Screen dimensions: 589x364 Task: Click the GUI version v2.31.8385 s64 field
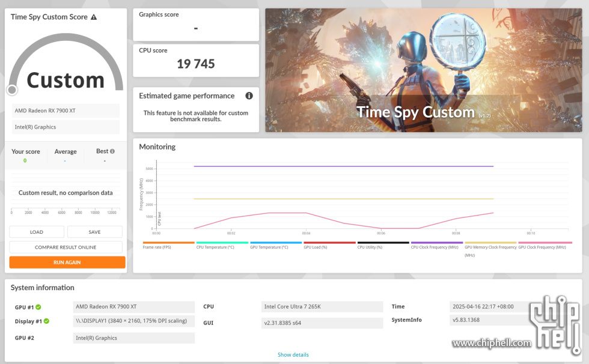click(322, 323)
